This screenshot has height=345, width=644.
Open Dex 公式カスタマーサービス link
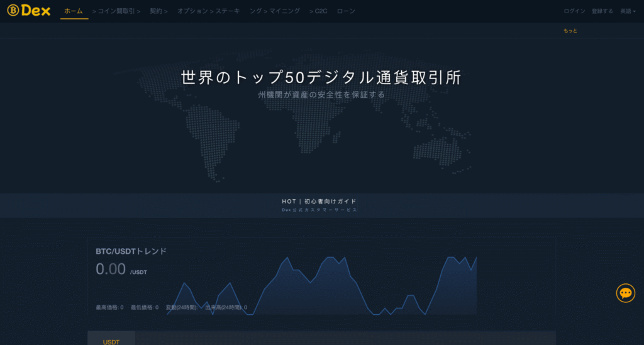[319, 210]
